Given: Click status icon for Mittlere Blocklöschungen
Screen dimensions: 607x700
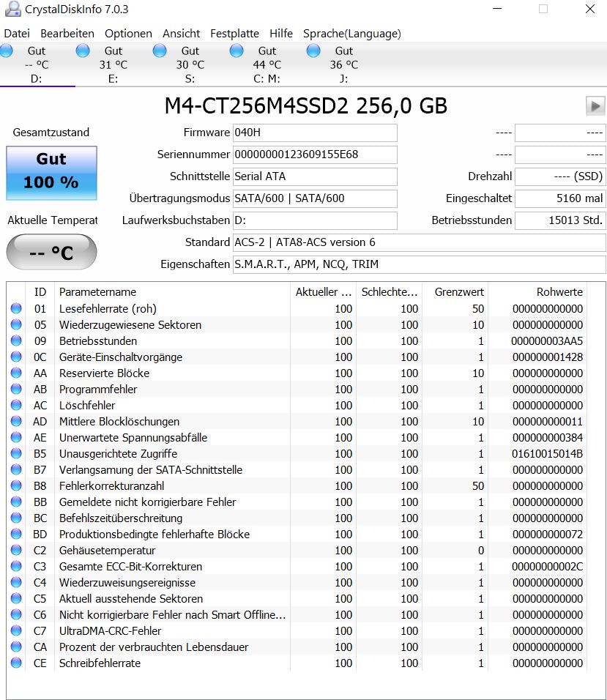Looking at the screenshot, I should click(16, 421).
